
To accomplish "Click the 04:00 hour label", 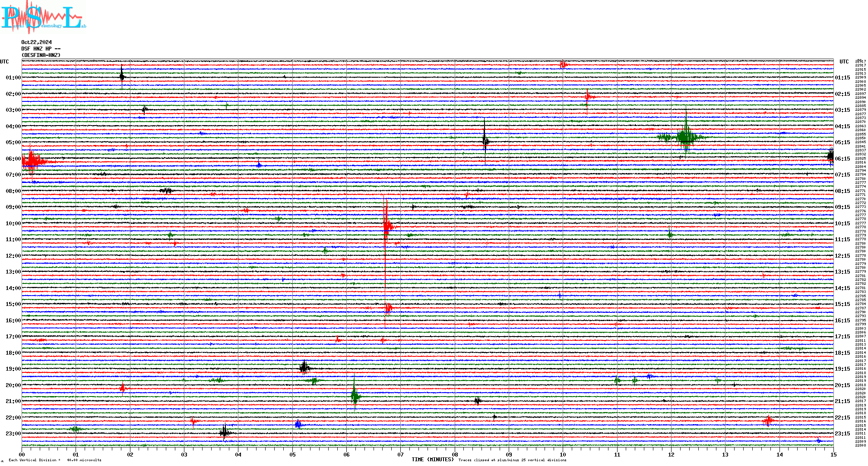I will 13,126.
